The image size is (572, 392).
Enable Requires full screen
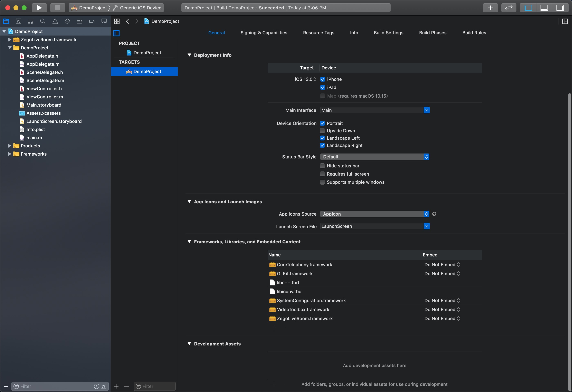322,174
